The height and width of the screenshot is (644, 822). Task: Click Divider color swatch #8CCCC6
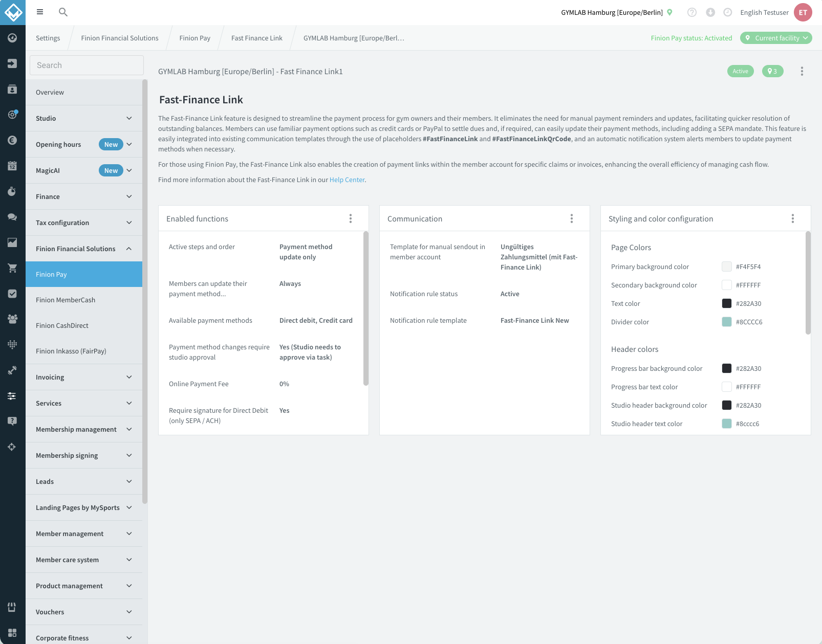[727, 322]
